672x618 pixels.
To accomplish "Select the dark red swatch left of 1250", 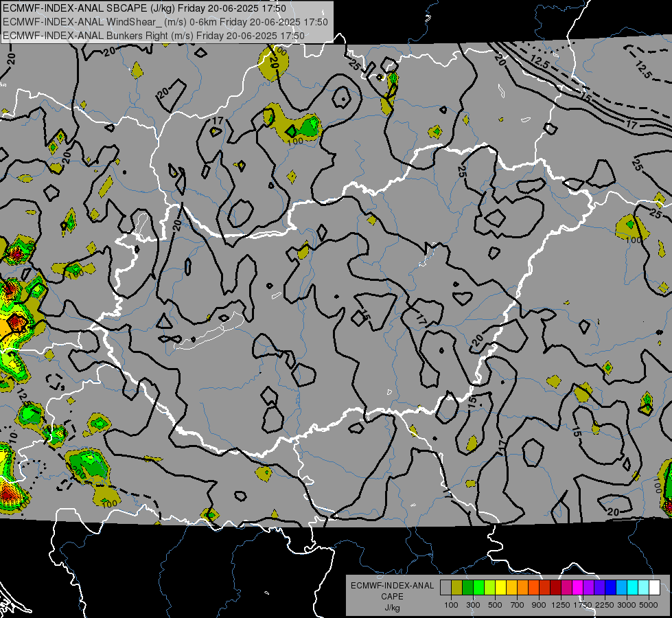I will [x=556, y=588].
